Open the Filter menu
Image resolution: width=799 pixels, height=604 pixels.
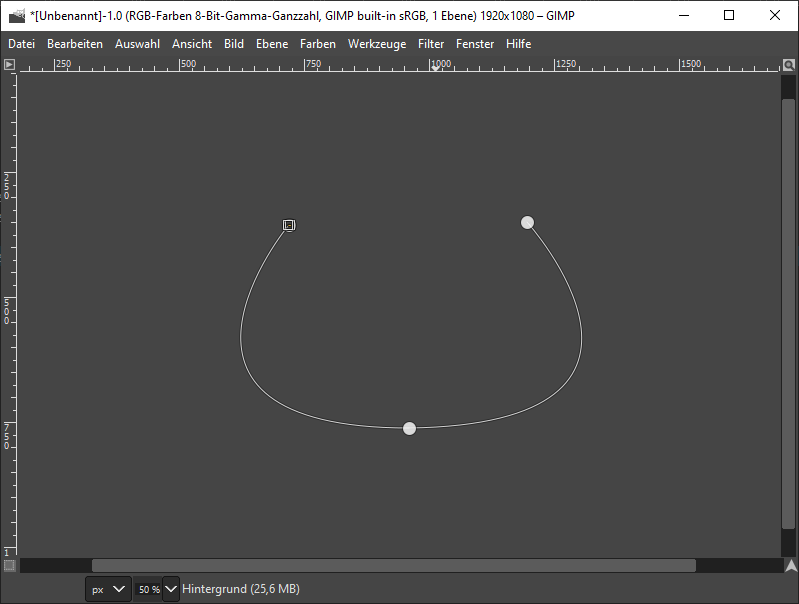tap(431, 44)
